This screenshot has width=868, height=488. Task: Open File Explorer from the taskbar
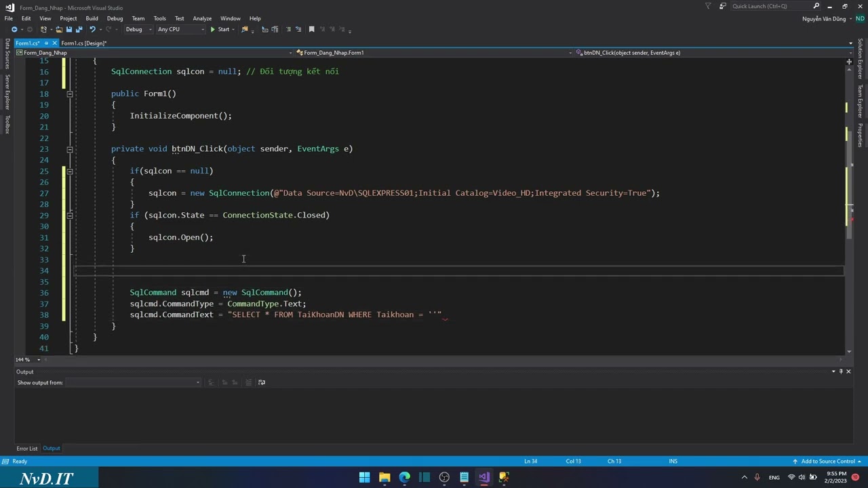(384, 477)
